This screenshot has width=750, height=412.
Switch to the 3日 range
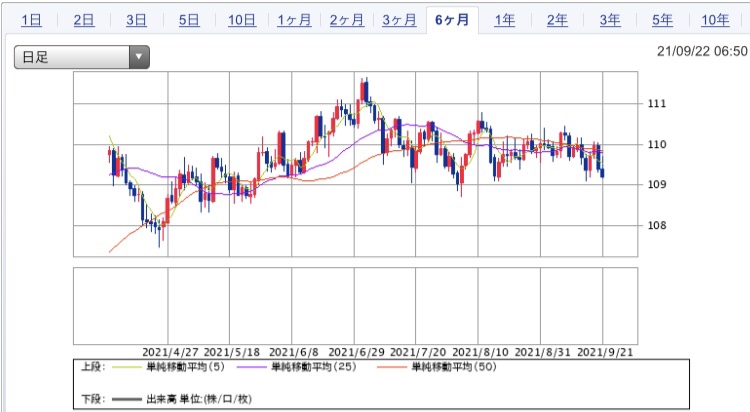point(136,20)
